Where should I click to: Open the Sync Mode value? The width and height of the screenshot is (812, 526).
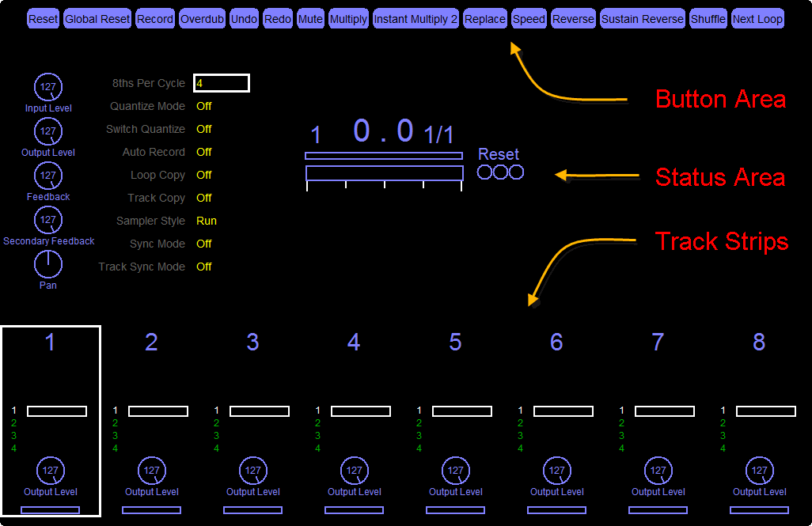pos(204,244)
